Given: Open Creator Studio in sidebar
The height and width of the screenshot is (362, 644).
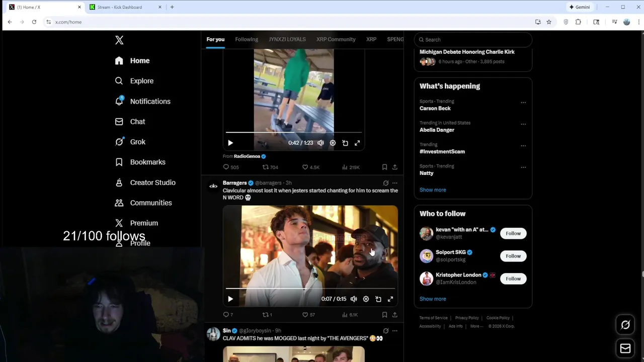Looking at the screenshot, I should [x=145, y=183].
